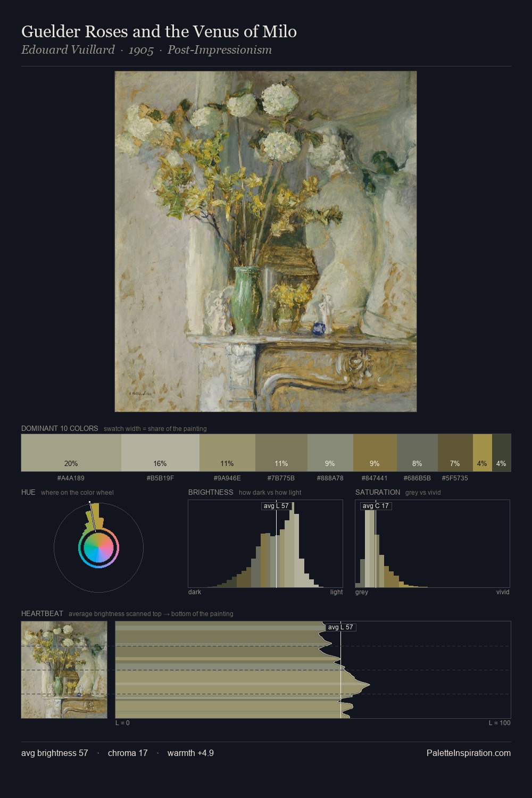Click the light axis label
532x798 pixels.
[337, 592]
